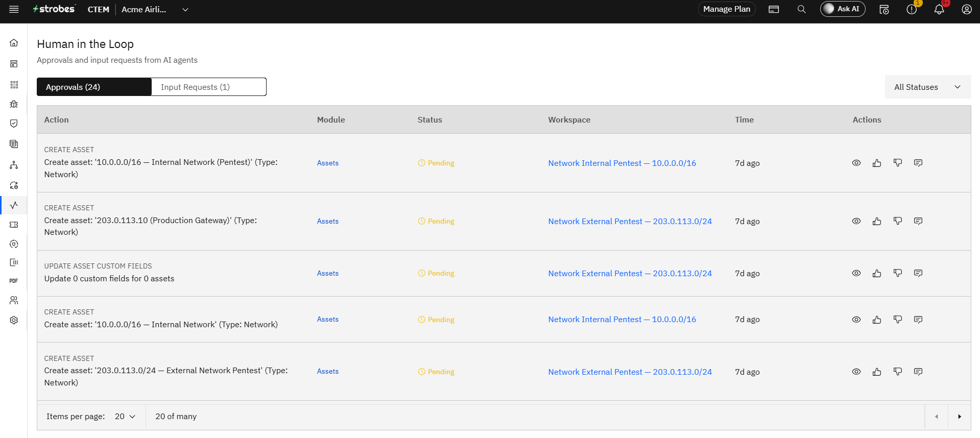View details of '10.0.0.0/16 — Internal Network (Pentest)' with eye icon
The height and width of the screenshot is (438, 980).
coord(856,163)
